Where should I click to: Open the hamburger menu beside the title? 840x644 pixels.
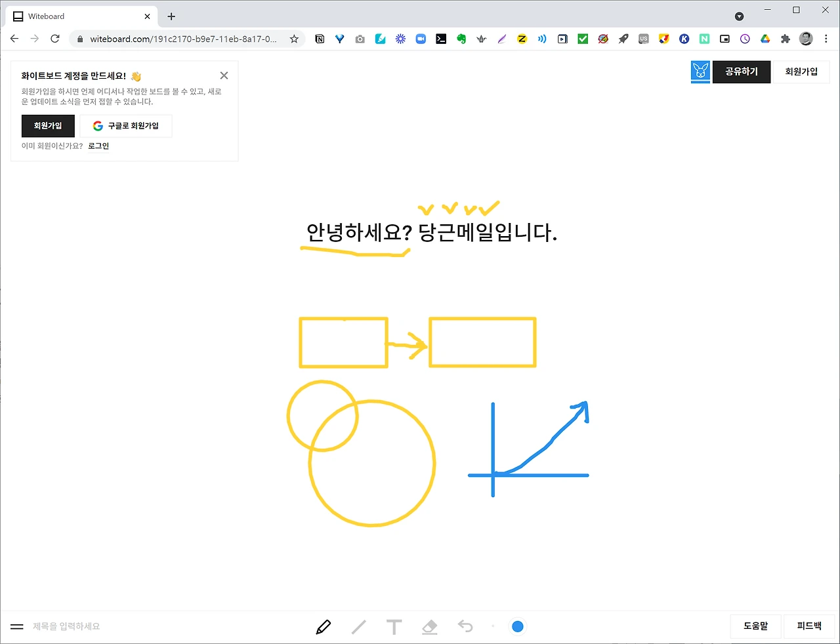(17, 626)
